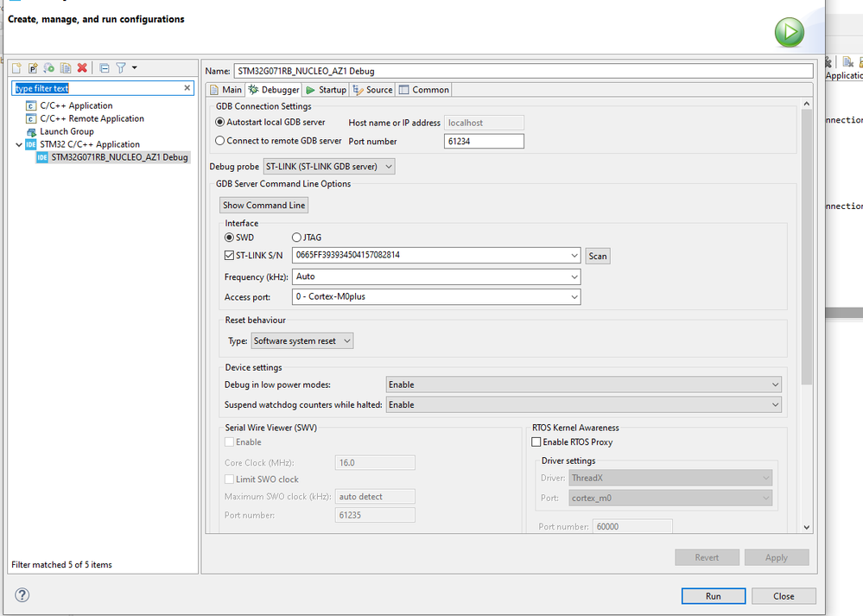
Task: Select Launch Group tree item
Action: (66, 131)
